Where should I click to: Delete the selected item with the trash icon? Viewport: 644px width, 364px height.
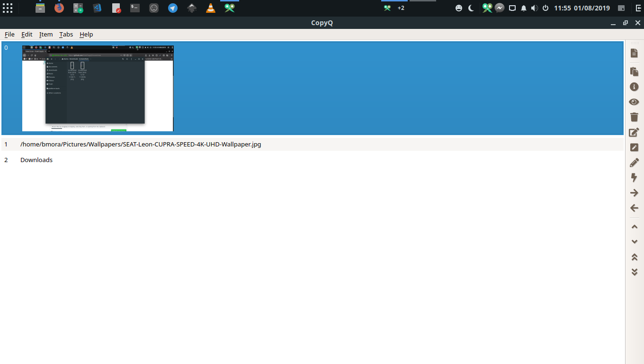634,117
